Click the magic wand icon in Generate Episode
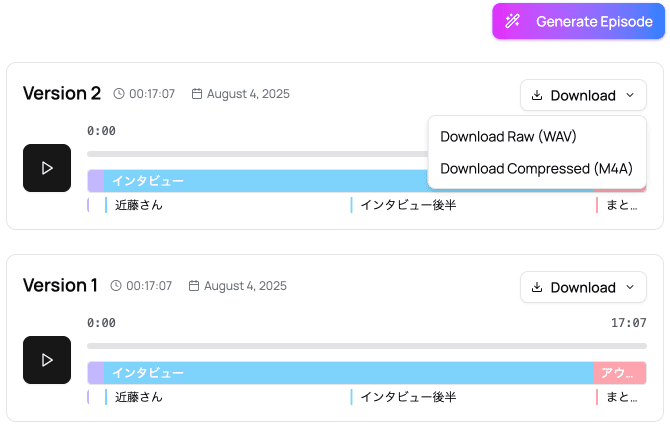 (513, 21)
